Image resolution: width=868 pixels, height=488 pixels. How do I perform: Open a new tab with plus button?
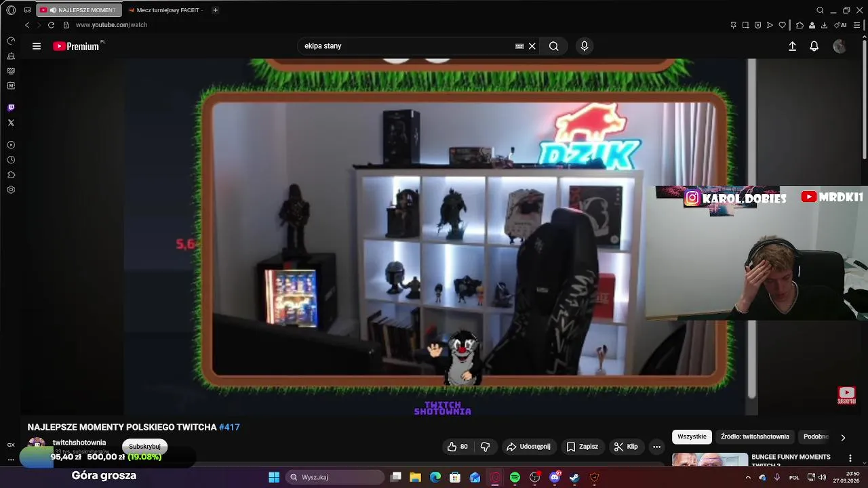[215, 10]
